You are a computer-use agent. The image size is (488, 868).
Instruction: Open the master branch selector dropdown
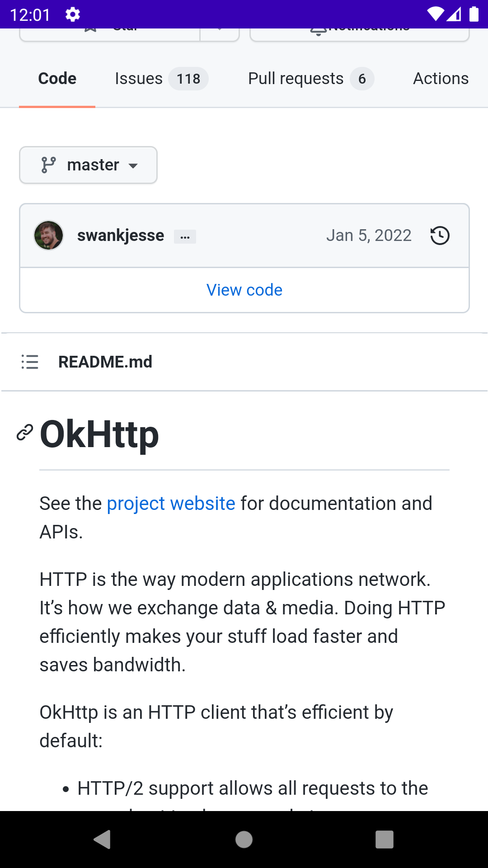coord(88,165)
